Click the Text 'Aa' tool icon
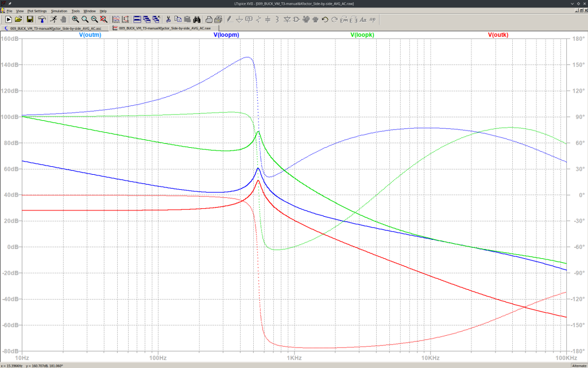 pos(363,20)
